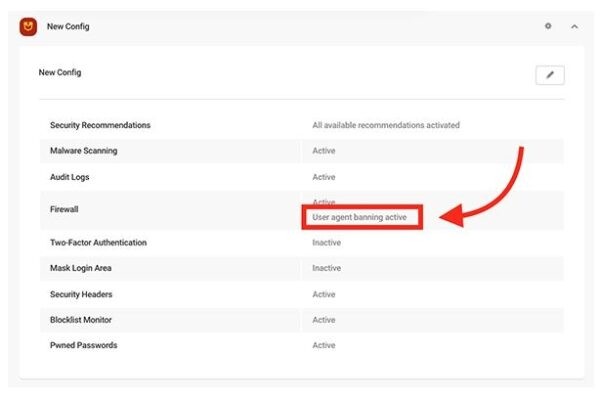The height and width of the screenshot is (399, 600).
Task: Click Active status for Audit Logs
Action: point(324,177)
